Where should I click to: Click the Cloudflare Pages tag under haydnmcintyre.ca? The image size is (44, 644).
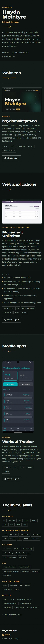pos(9,151)
